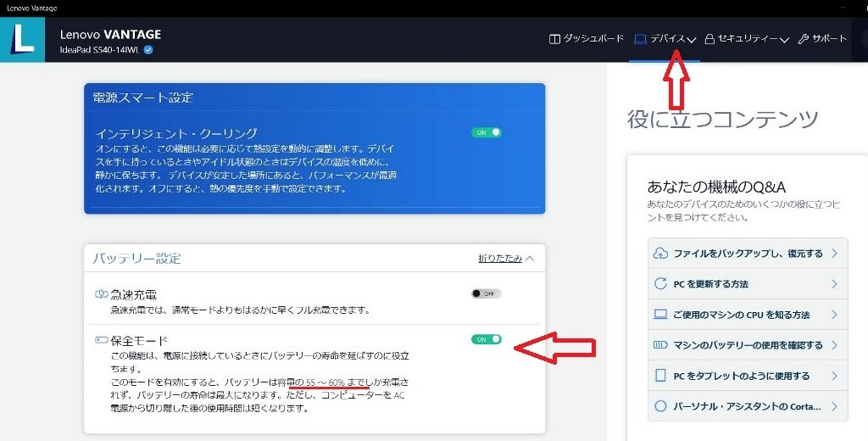Open chevron for マシンのバッテリーの使用を確認する
Viewport: 868px width, 441px height.
(x=834, y=344)
